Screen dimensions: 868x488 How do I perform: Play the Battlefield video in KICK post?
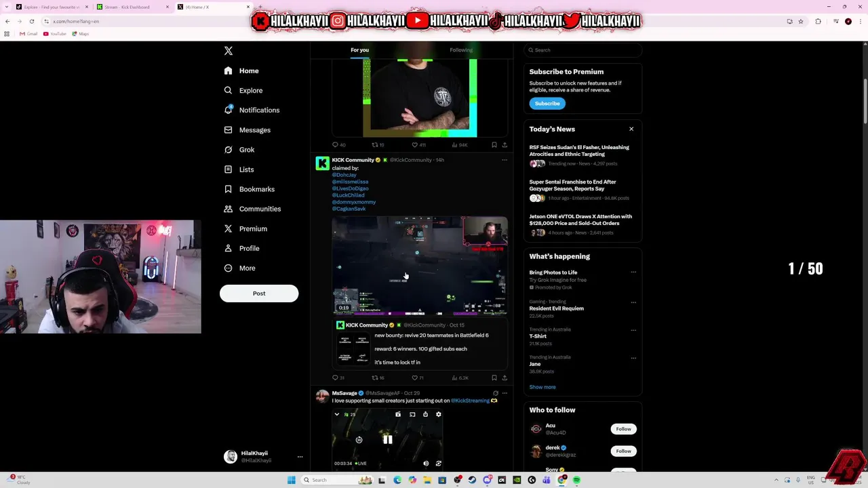click(x=420, y=266)
